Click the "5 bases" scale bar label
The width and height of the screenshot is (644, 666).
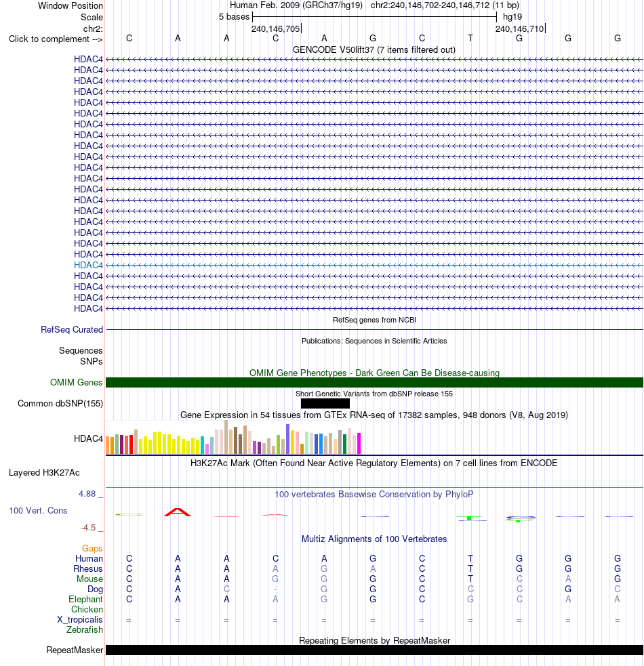point(235,17)
